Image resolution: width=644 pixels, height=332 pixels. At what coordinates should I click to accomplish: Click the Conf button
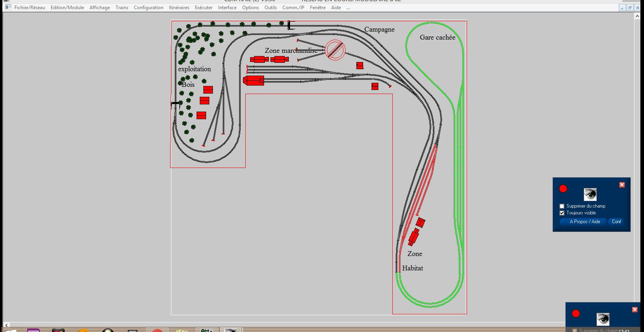616,222
